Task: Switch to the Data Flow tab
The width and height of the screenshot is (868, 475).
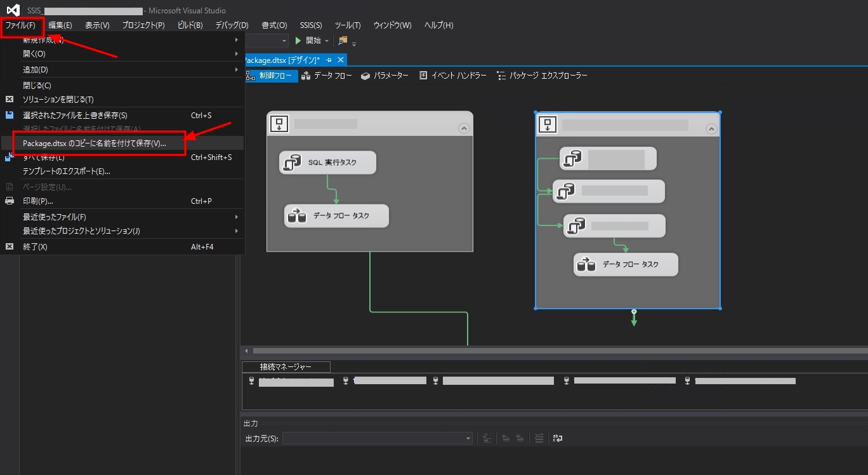Action: [x=327, y=76]
